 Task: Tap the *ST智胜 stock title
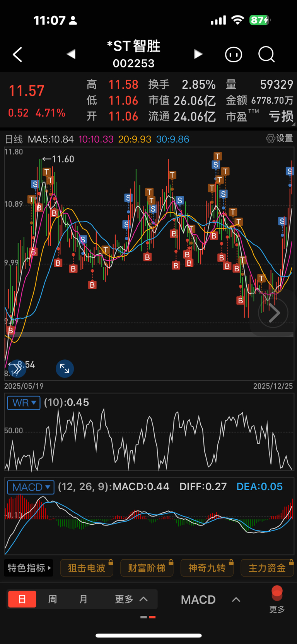point(133,46)
